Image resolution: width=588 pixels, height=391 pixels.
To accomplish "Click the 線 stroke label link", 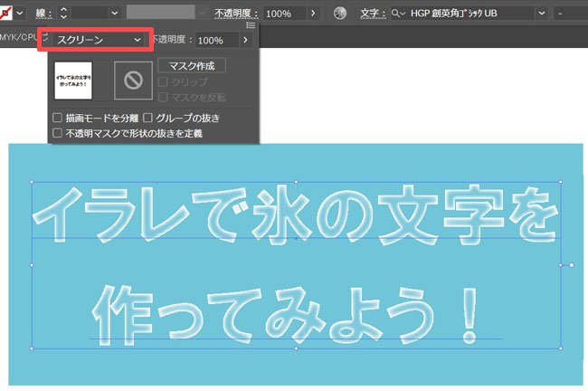I will 44,14.
